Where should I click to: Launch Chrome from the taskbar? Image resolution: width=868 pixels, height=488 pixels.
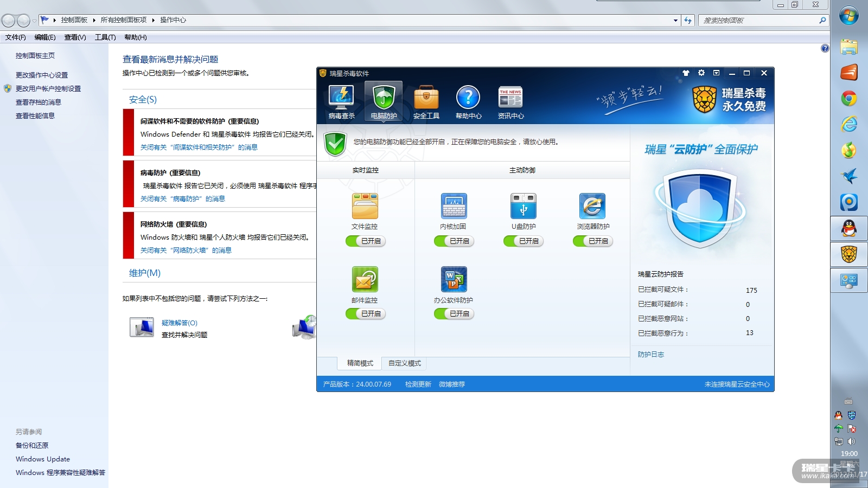pos(849,98)
